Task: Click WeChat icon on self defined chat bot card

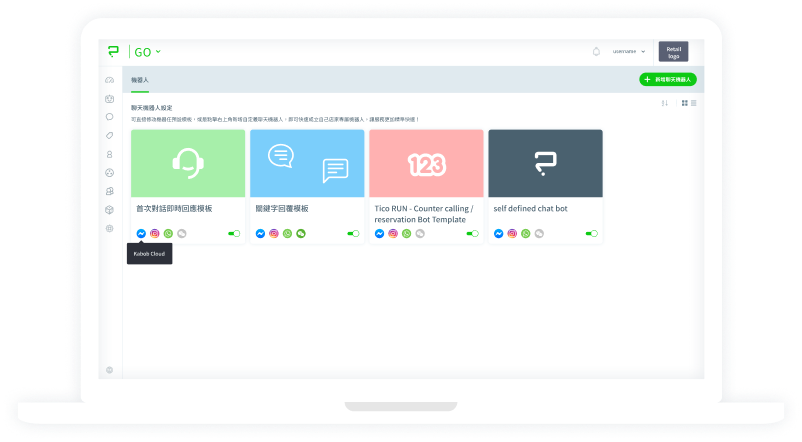Action: (x=540, y=233)
